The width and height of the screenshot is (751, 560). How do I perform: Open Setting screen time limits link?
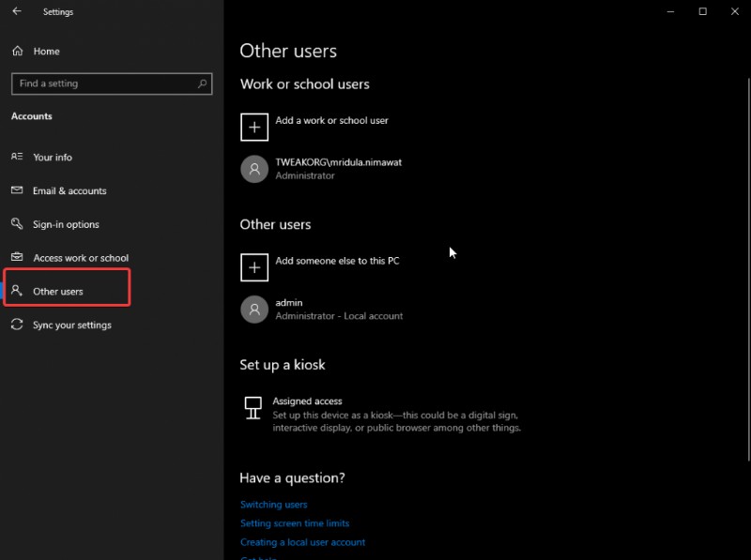point(295,522)
